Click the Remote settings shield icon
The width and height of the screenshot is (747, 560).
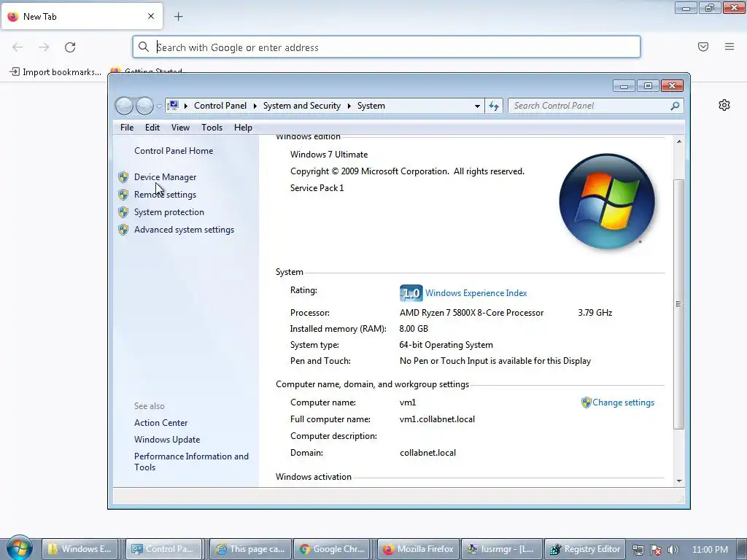(123, 194)
